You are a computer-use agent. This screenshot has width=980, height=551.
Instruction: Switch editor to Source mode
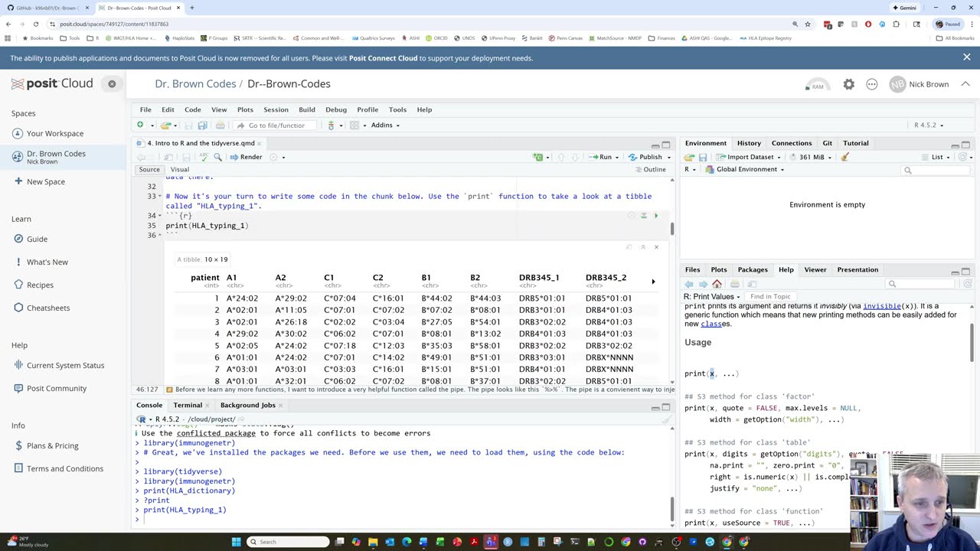(149, 169)
